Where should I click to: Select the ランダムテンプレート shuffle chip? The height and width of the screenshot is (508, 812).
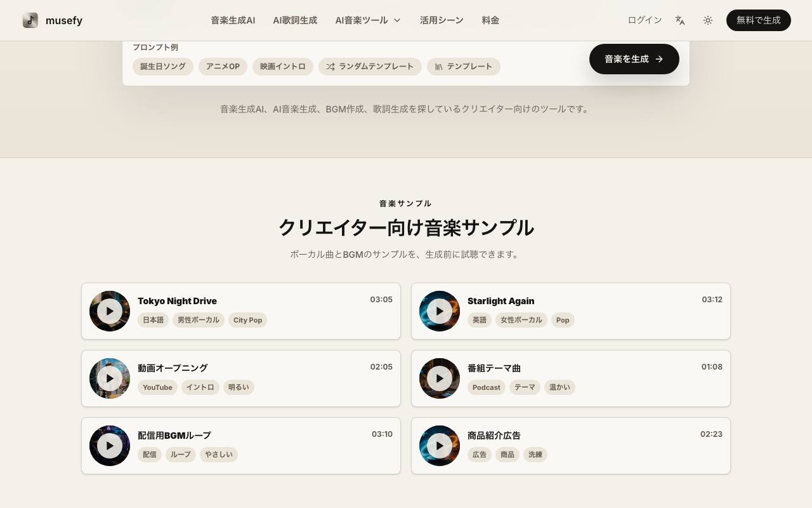(370, 67)
